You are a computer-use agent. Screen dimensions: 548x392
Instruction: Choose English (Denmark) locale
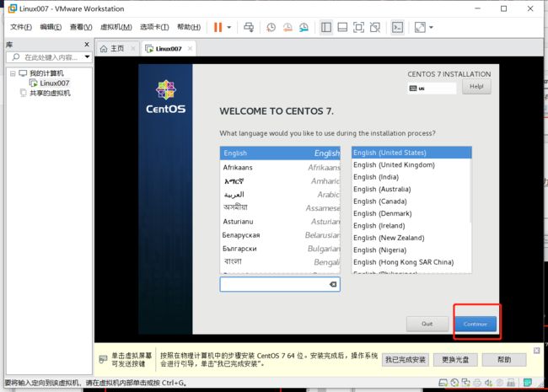point(411,213)
